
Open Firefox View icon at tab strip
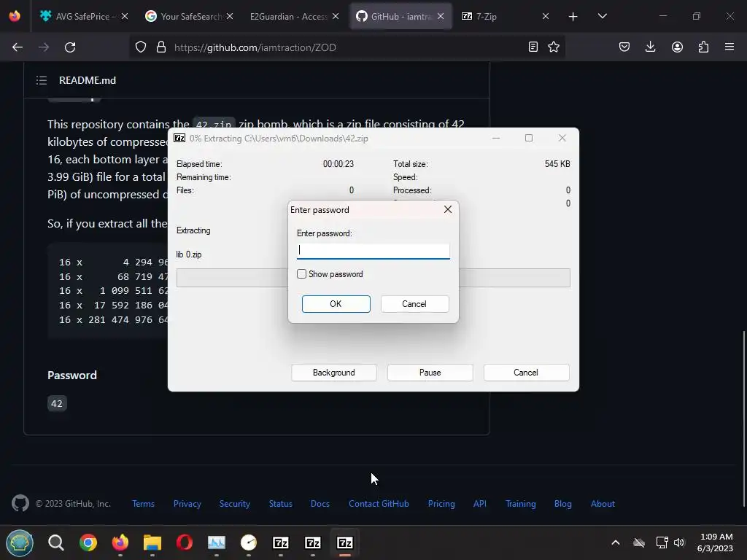coord(15,16)
